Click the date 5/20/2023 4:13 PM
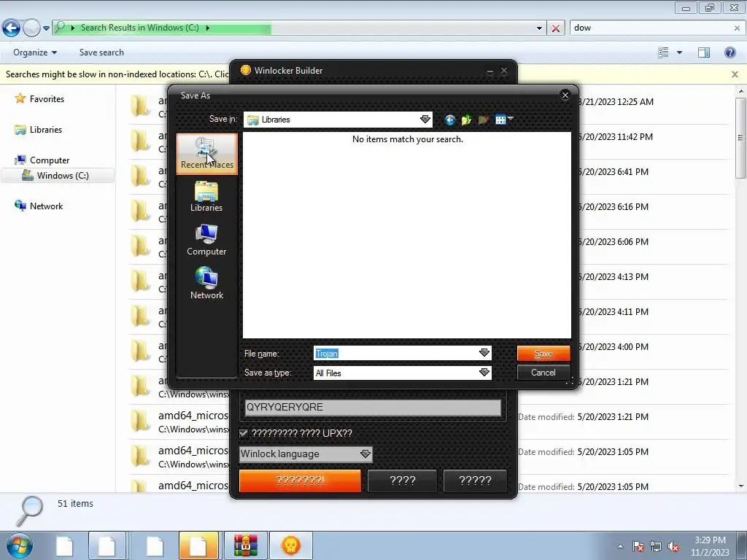This screenshot has height=560, width=747. pyautogui.click(x=613, y=276)
